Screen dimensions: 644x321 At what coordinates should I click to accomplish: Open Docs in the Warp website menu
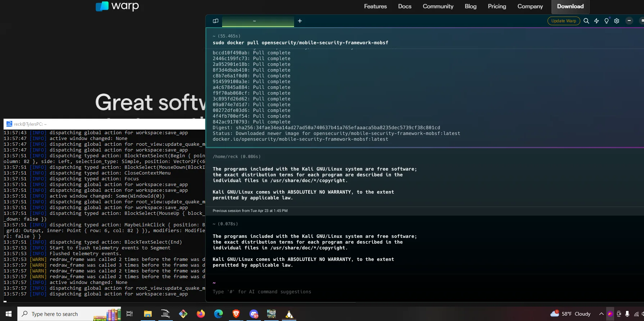point(405,6)
